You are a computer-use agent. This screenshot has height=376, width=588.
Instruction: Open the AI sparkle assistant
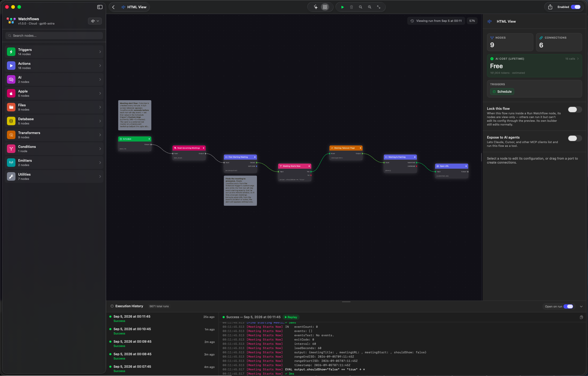316,7
